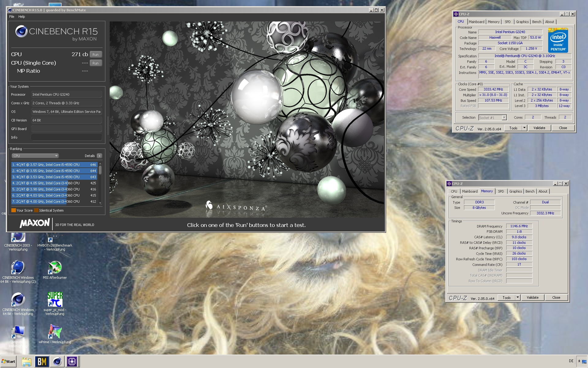
Task: Open Windows Explorer from taskbar
Action: point(27,362)
